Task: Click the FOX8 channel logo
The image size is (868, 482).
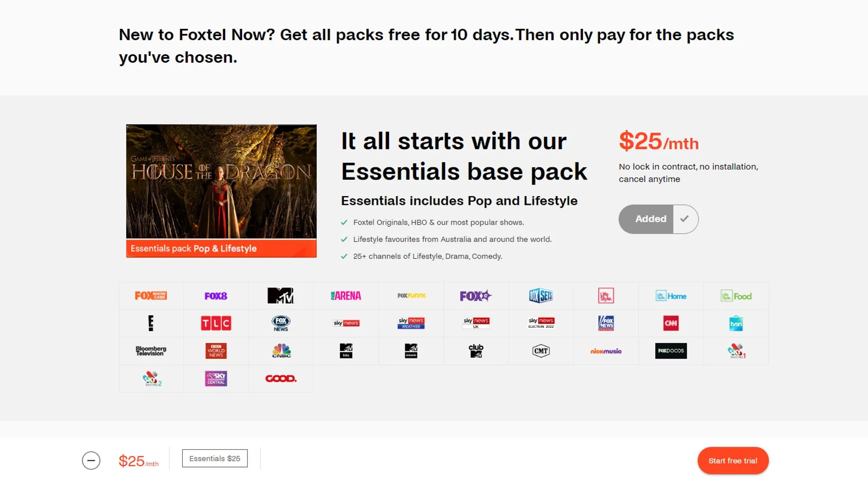Action: click(x=216, y=296)
